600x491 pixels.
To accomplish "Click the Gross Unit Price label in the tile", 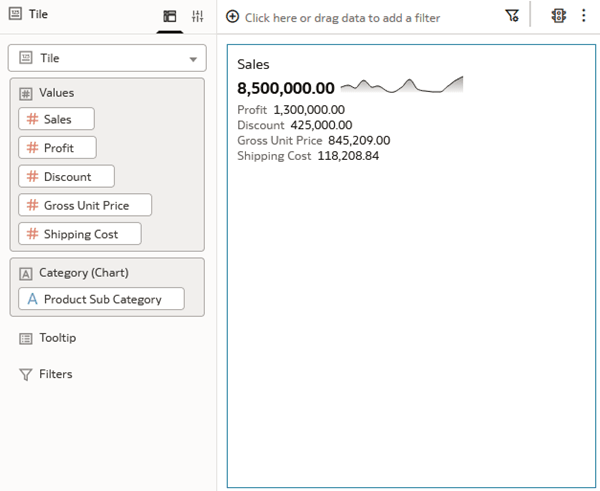I will tap(280, 140).
